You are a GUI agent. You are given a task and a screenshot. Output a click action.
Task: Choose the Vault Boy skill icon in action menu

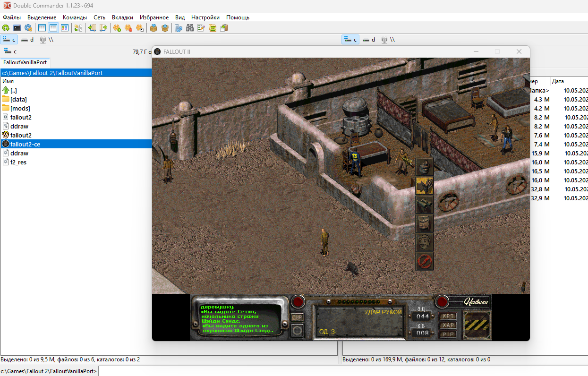click(424, 242)
